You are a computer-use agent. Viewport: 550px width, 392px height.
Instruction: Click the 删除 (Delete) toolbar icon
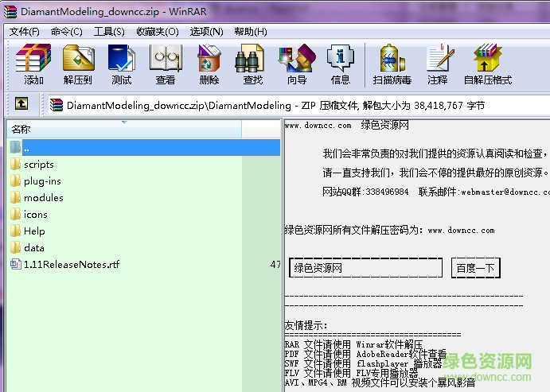click(x=209, y=64)
